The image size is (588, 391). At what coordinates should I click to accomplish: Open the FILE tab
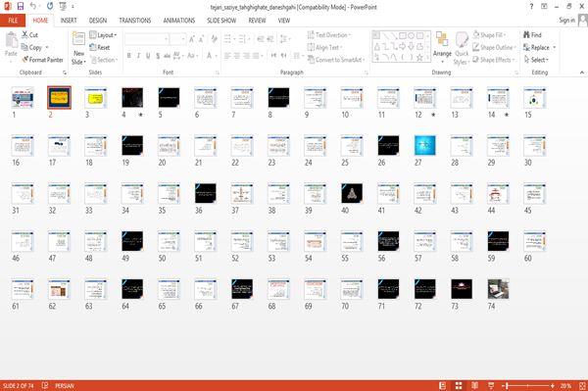pyautogui.click(x=13, y=21)
